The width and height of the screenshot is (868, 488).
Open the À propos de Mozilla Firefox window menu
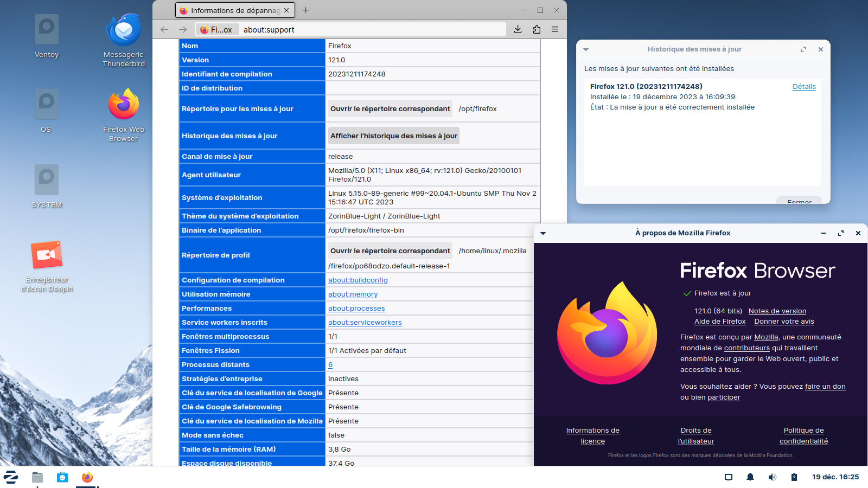[x=543, y=233]
